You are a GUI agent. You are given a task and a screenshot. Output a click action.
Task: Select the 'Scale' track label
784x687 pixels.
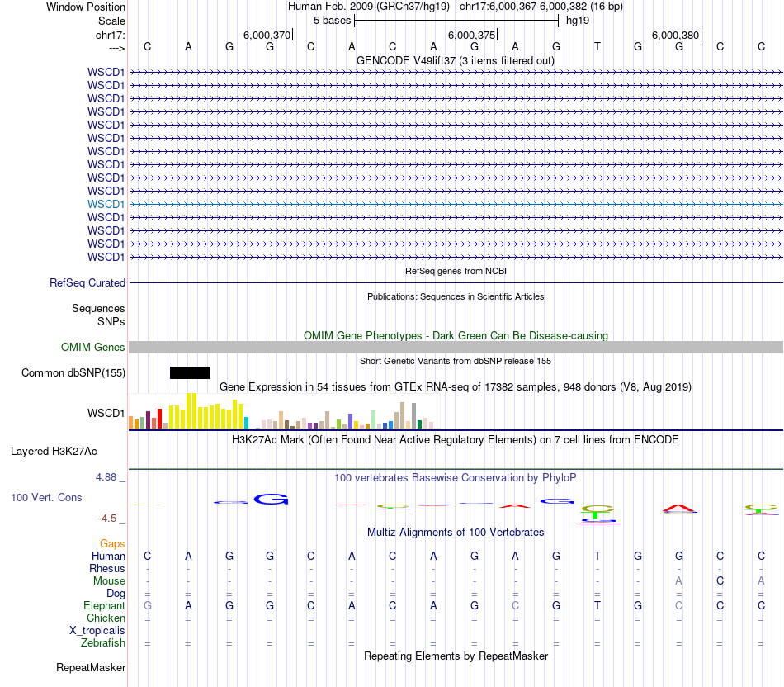click(x=111, y=21)
